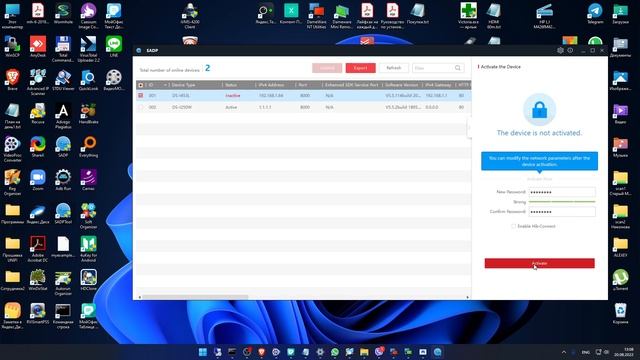Check the checkbox for device row 002

pyautogui.click(x=140, y=107)
